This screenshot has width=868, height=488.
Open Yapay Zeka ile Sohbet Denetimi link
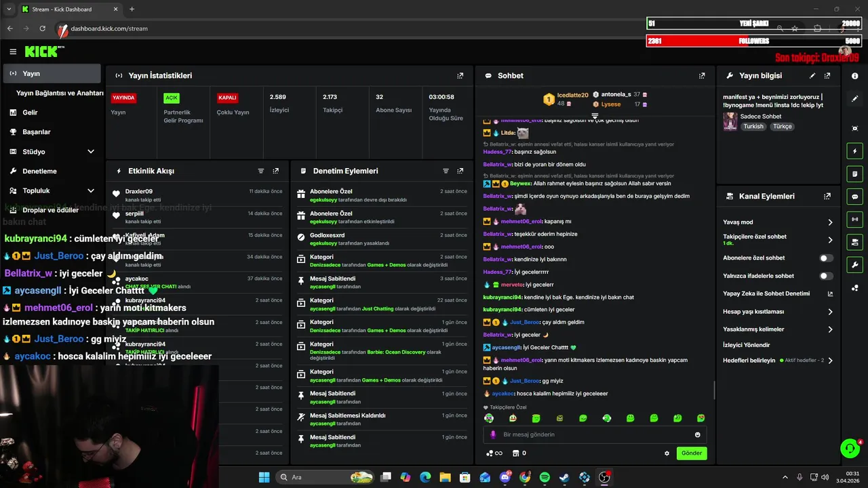pyautogui.click(x=778, y=293)
